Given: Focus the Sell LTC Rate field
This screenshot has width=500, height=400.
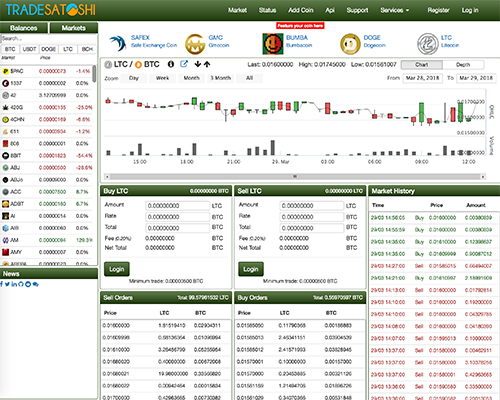Looking at the screenshot, I should (312, 217).
